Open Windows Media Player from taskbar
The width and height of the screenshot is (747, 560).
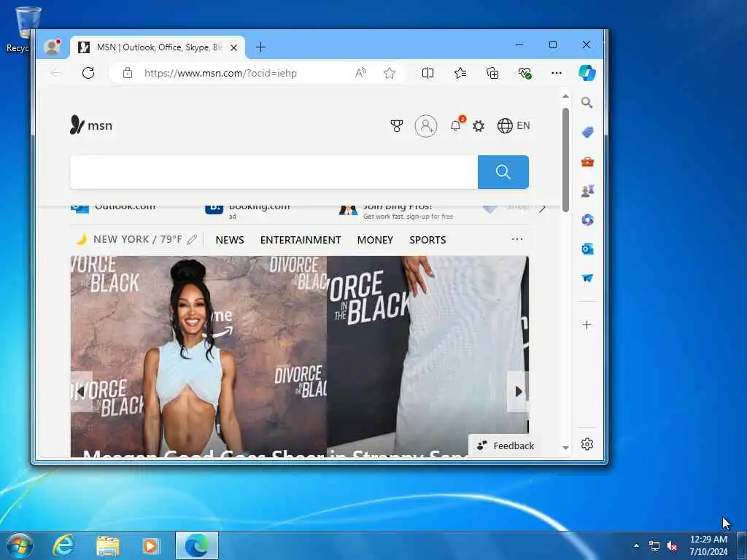pyautogui.click(x=151, y=545)
